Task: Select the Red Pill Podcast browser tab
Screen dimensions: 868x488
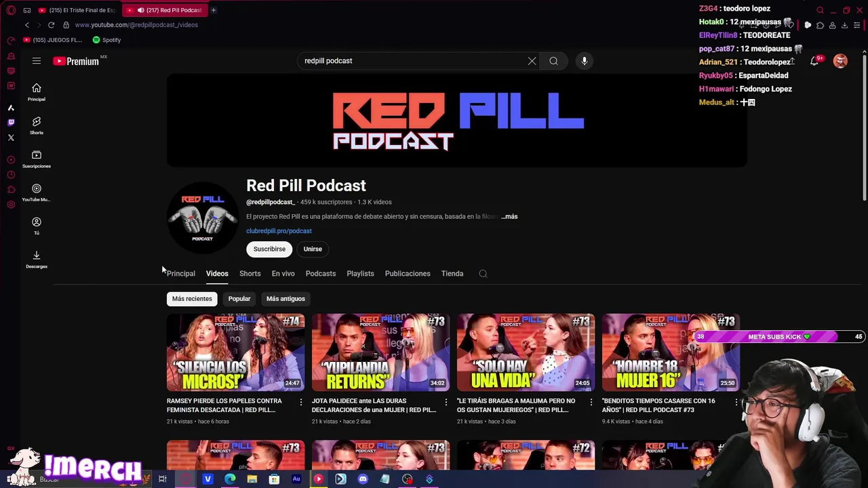Action: click(x=166, y=10)
